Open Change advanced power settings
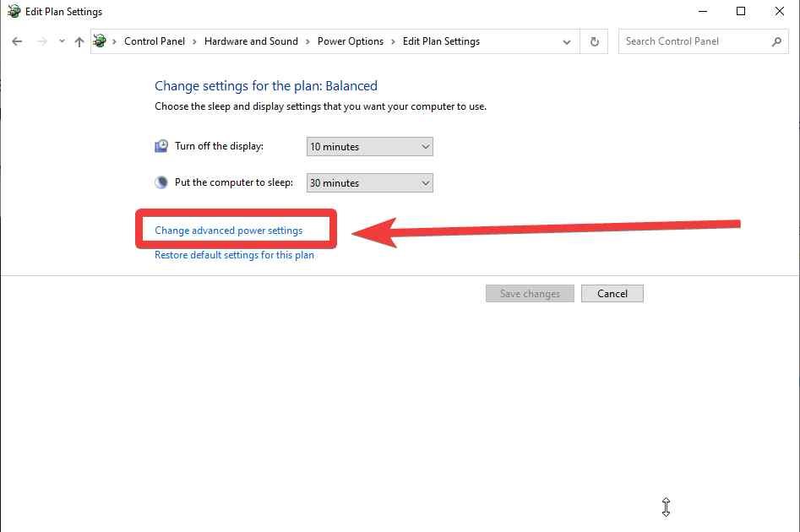Viewport: 800px width, 532px height. pyautogui.click(x=229, y=230)
